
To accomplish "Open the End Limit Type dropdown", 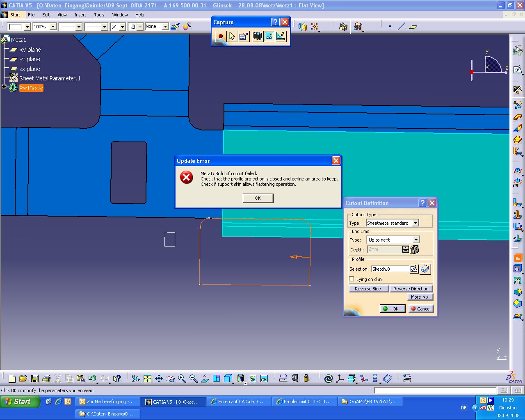I will coord(416,240).
